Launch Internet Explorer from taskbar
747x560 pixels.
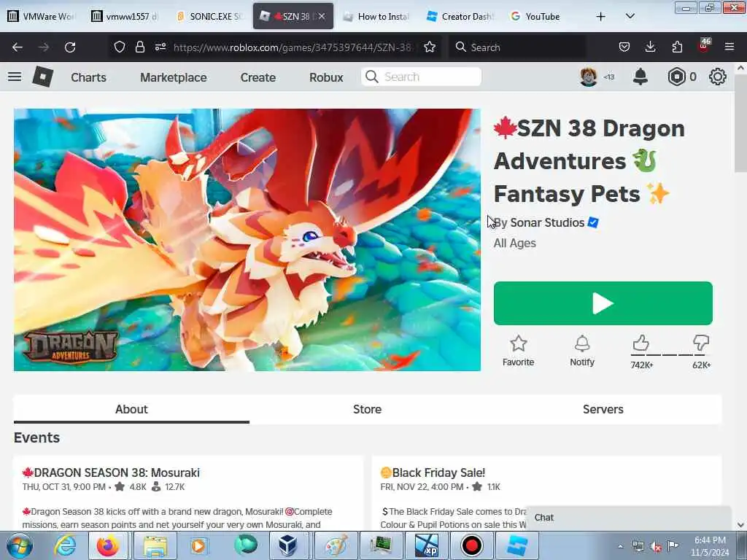click(64, 545)
